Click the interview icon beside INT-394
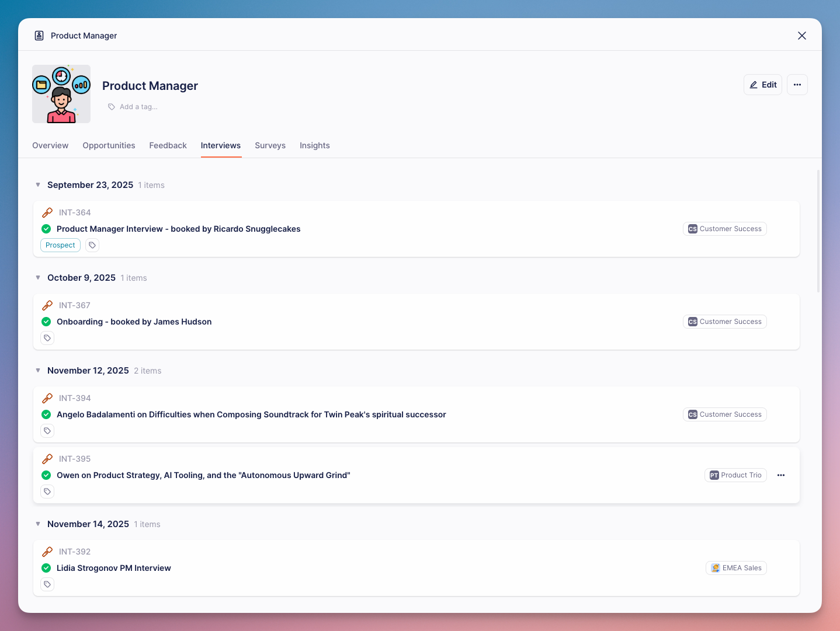 [47, 398]
